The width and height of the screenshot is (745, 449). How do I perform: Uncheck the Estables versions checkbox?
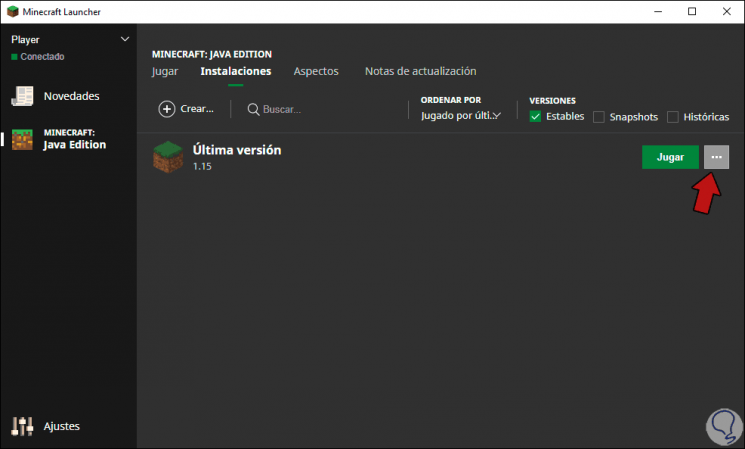535,116
